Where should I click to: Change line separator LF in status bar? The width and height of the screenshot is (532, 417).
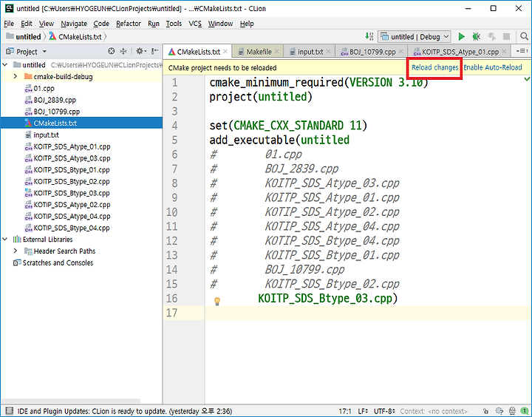[364, 411]
